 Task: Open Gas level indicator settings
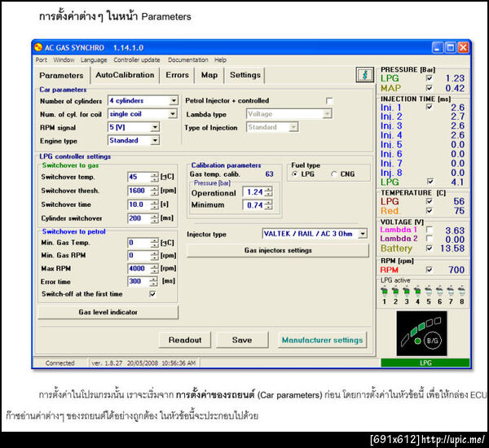(x=108, y=312)
